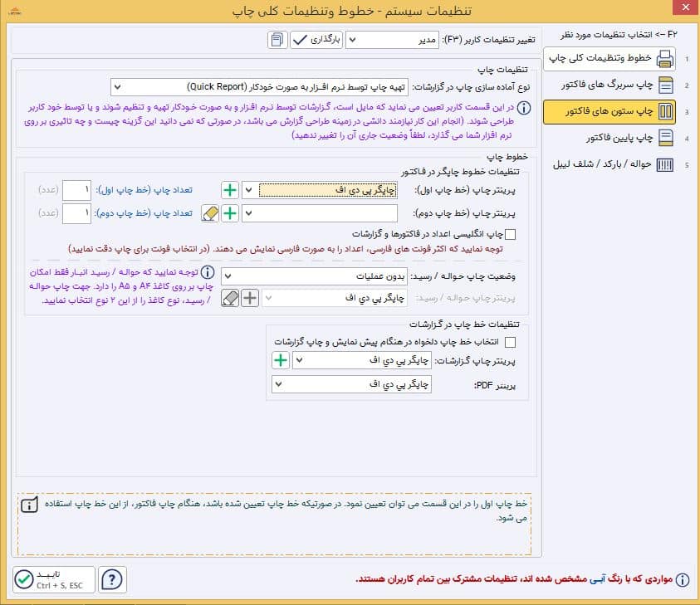Toggle انتخاب خط چاپ دلخواه checkbox
700x605 pixels.
(510, 342)
